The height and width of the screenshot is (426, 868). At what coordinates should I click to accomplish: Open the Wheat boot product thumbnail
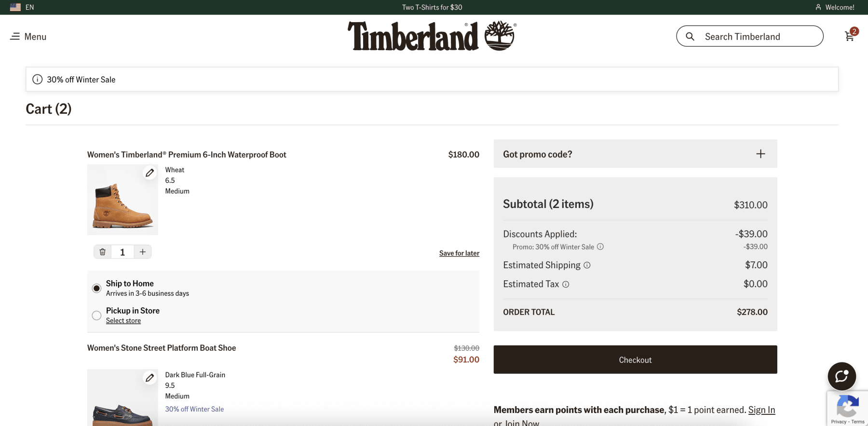pos(122,200)
